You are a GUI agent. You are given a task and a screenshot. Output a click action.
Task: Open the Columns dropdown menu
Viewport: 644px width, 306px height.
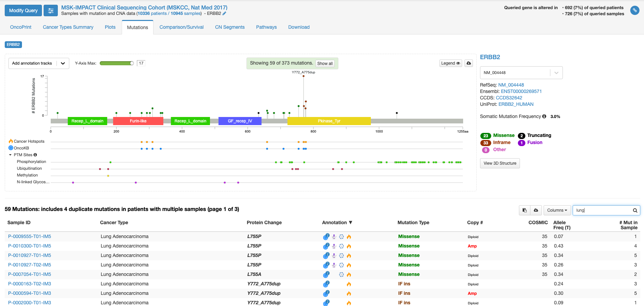coord(557,210)
